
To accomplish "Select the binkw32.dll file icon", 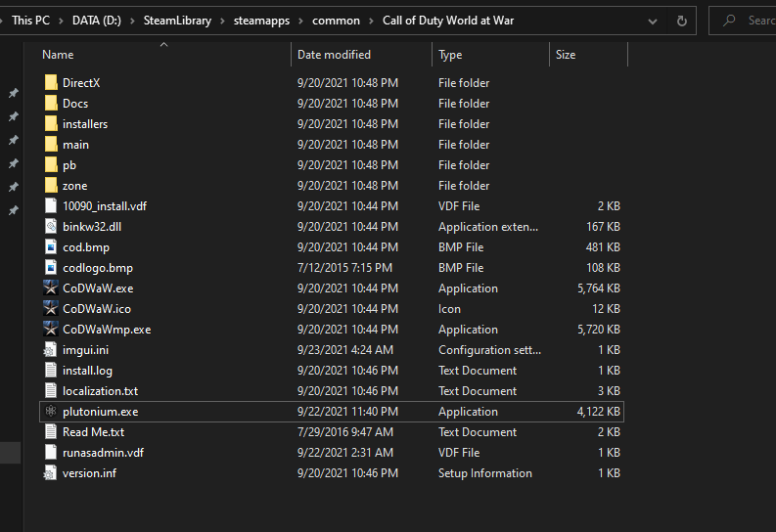I will point(52,227).
